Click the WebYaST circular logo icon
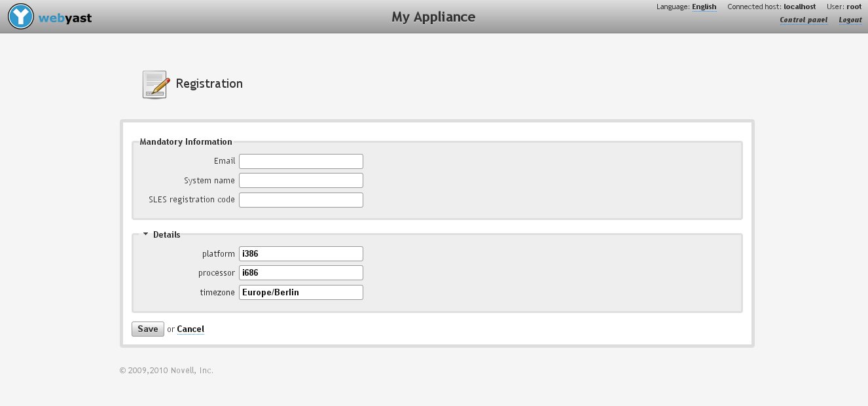The image size is (868, 406). 22,17
